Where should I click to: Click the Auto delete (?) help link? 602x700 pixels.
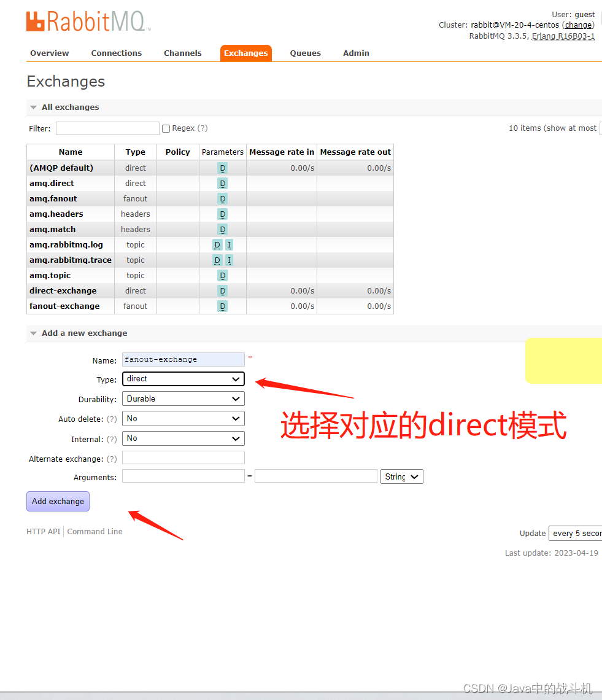click(112, 419)
